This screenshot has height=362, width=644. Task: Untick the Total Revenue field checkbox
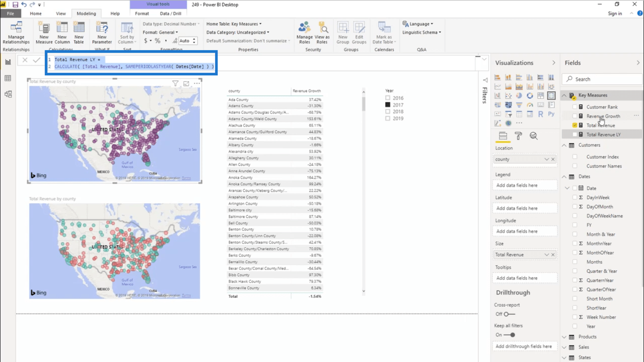(575, 125)
